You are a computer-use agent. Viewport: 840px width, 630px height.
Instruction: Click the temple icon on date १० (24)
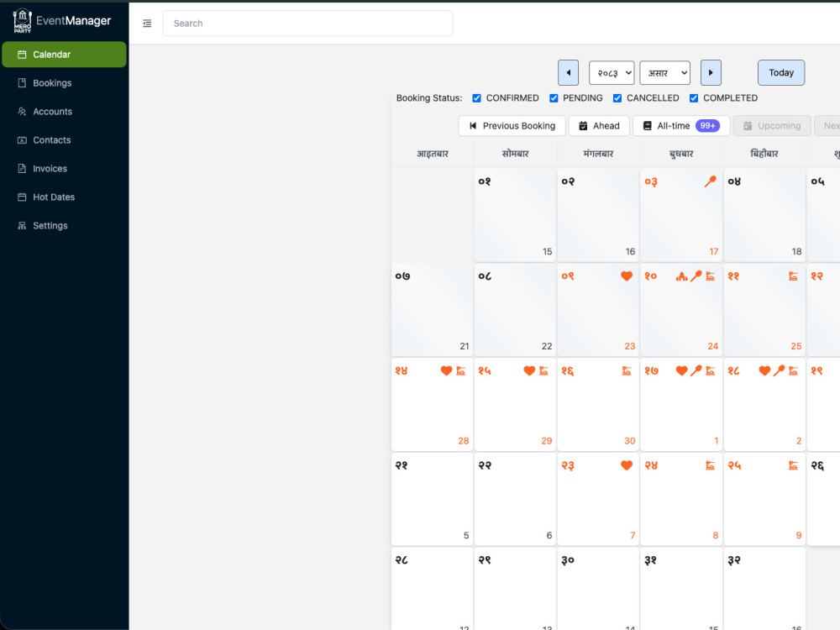coord(681,276)
